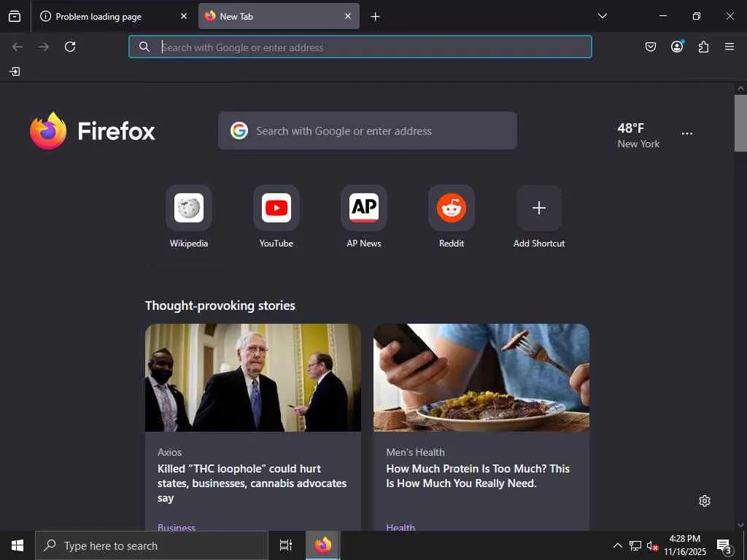Open the application hamburger menu

729,47
